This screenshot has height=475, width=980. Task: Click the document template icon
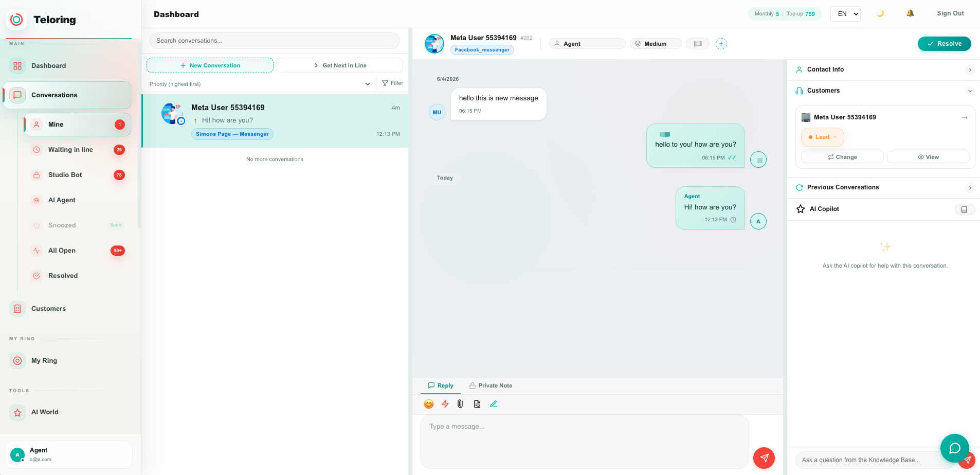click(477, 404)
